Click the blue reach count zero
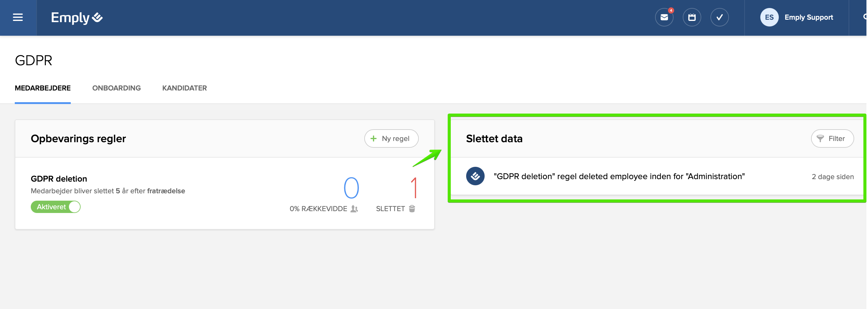868x309 pixels. 351,188
